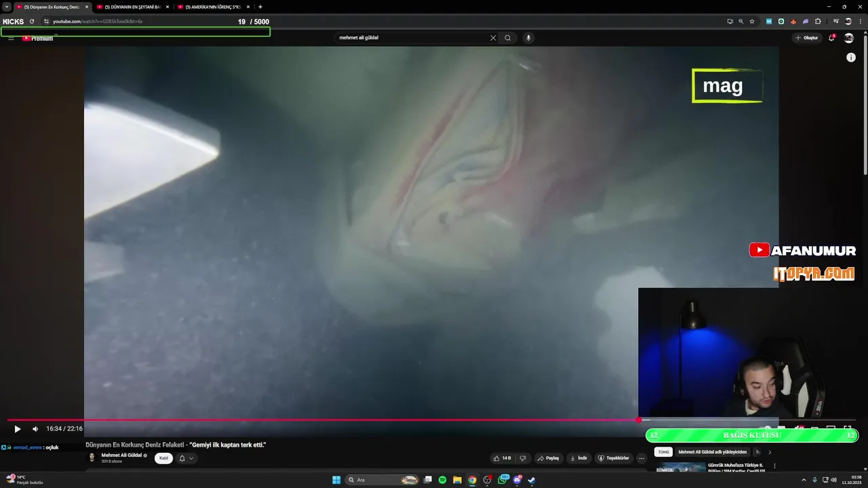Image resolution: width=868 pixels, height=488 pixels.
Task: Reload the page
Action: click(x=32, y=21)
